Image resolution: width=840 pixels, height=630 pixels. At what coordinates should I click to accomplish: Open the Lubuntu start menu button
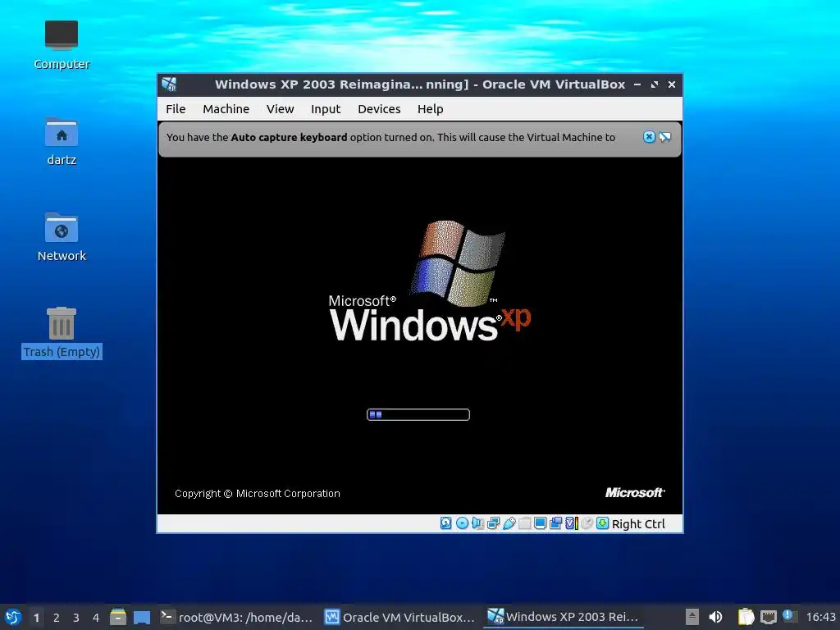(x=13, y=617)
